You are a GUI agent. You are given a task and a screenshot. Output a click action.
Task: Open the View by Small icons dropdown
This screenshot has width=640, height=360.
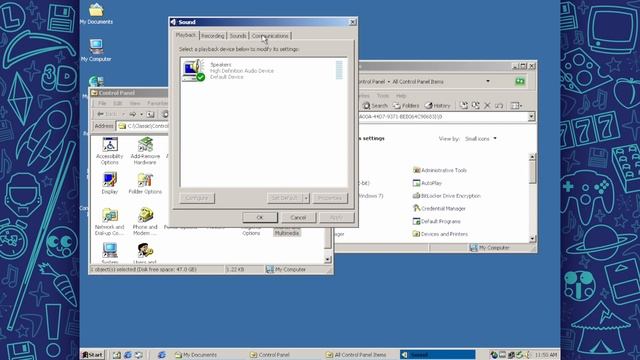point(481,139)
